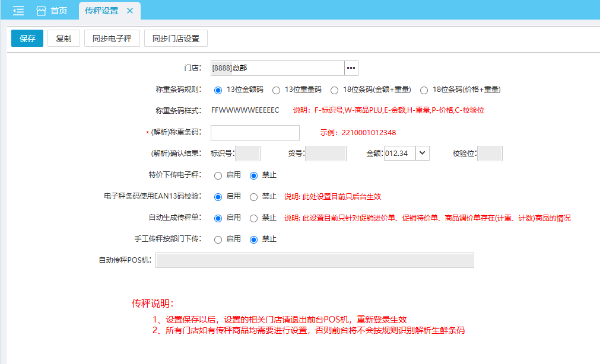The width and height of the screenshot is (600, 364).
Task: Collapse the sidebar menu icon
Action: [x=18, y=11]
